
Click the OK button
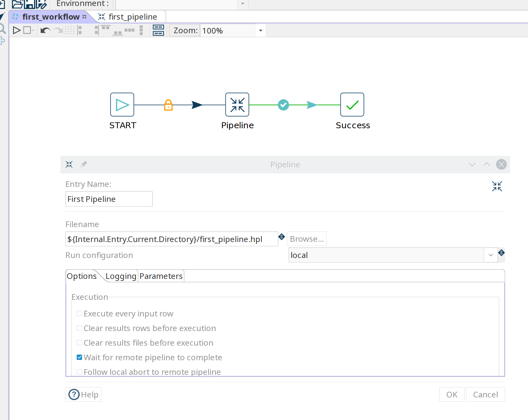[452, 394]
